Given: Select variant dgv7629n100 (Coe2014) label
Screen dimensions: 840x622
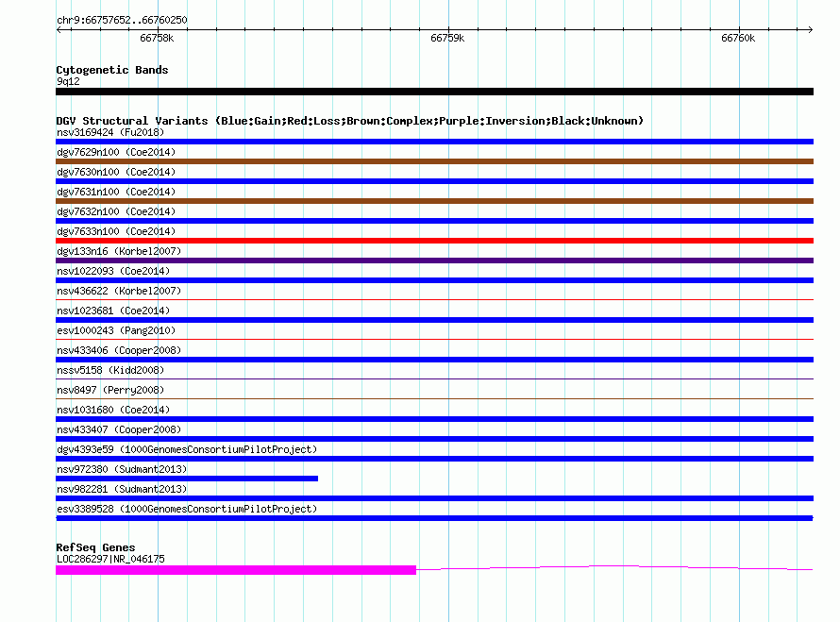Looking at the screenshot, I should pyautogui.click(x=116, y=152).
